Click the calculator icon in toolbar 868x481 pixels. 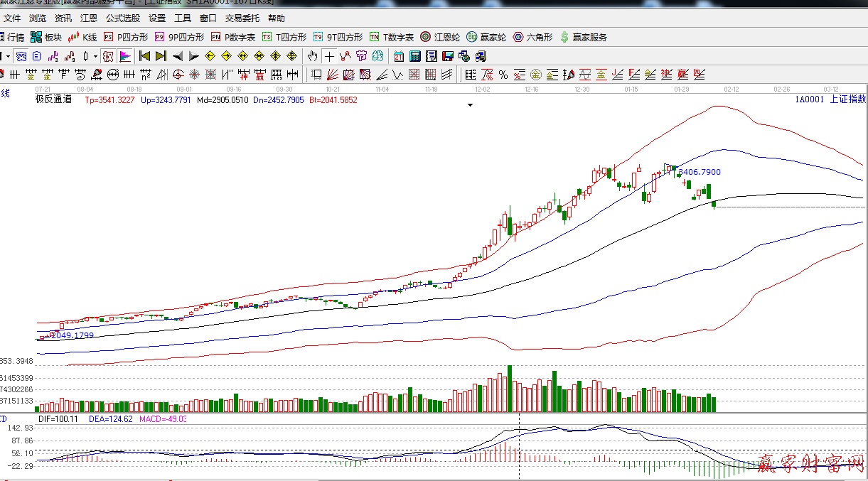pos(414,56)
